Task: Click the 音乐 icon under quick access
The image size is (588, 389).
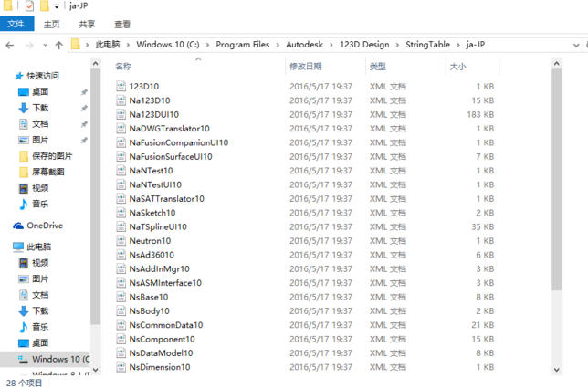Action: (23, 204)
